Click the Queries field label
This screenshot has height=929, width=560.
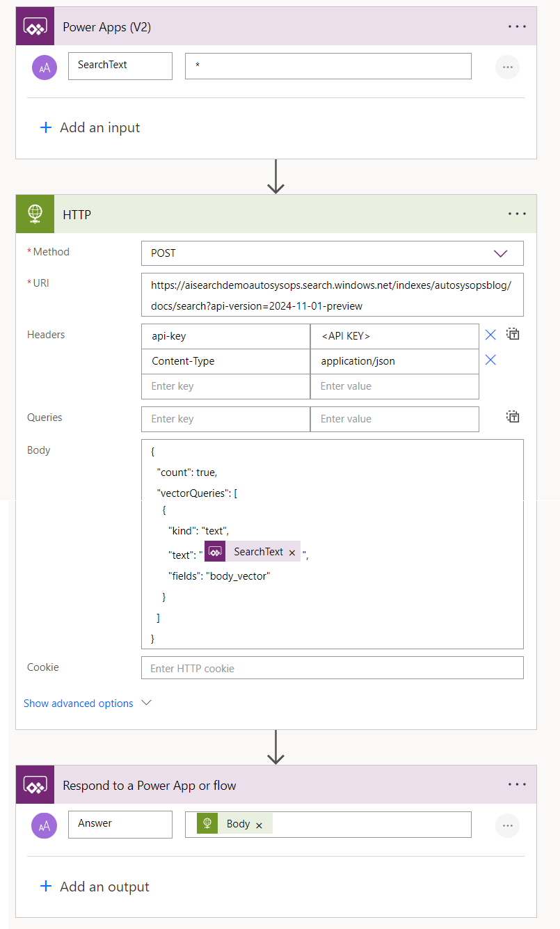point(45,418)
